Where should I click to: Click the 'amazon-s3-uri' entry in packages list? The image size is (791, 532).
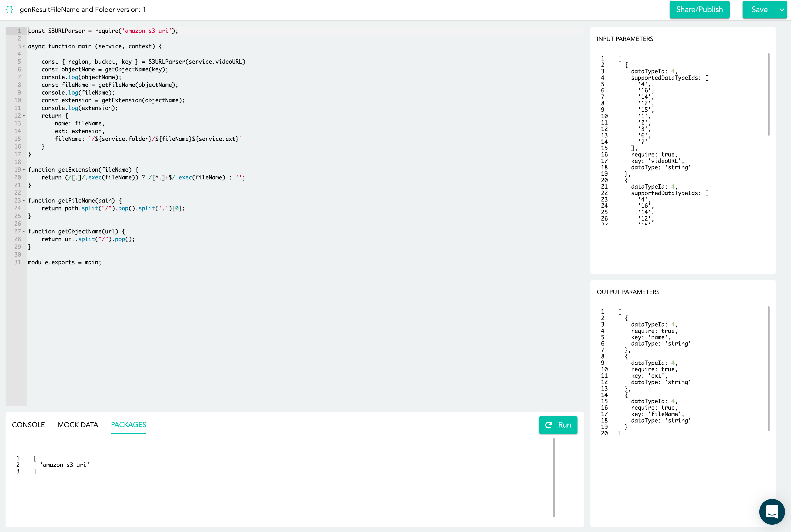65,465
